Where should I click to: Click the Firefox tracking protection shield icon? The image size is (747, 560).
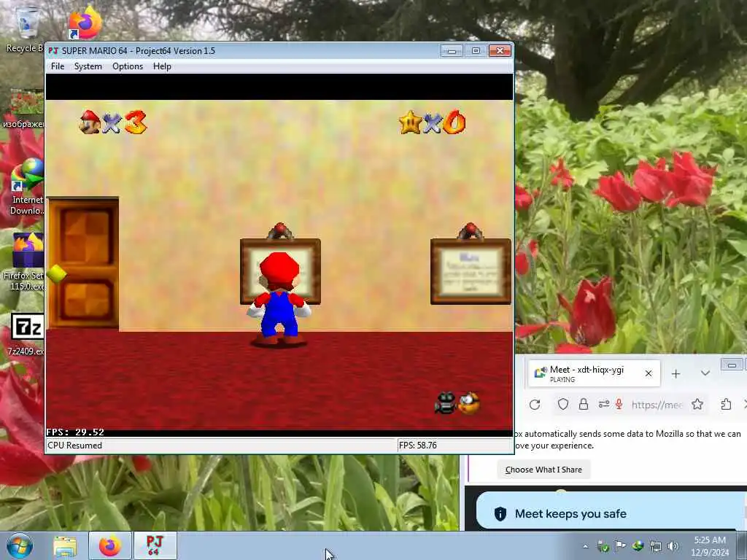pos(563,404)
